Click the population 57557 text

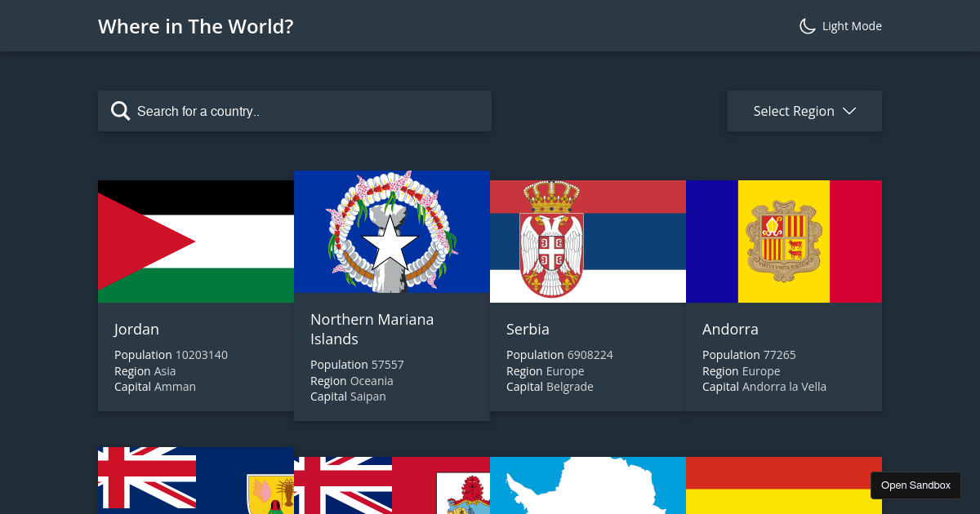(x=388, y=365)
